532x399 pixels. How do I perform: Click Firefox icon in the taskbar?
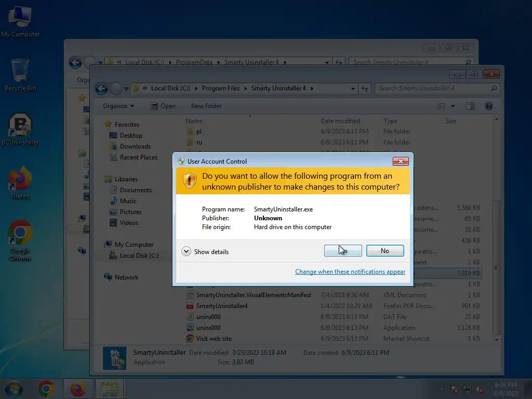click(x=78, y=389)
